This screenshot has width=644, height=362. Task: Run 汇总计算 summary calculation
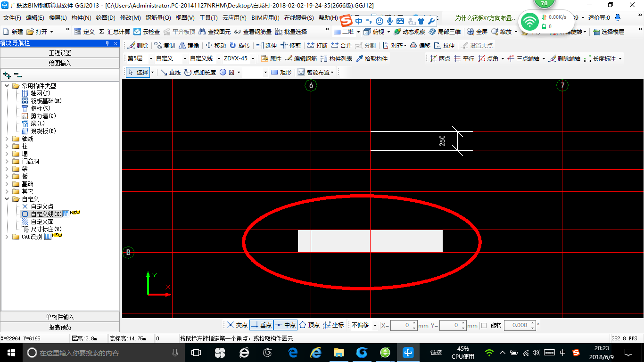tap(115, 32)
